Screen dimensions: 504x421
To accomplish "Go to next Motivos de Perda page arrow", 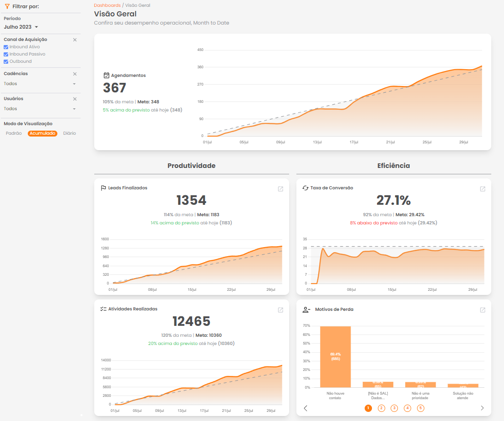I will point(482,408).
